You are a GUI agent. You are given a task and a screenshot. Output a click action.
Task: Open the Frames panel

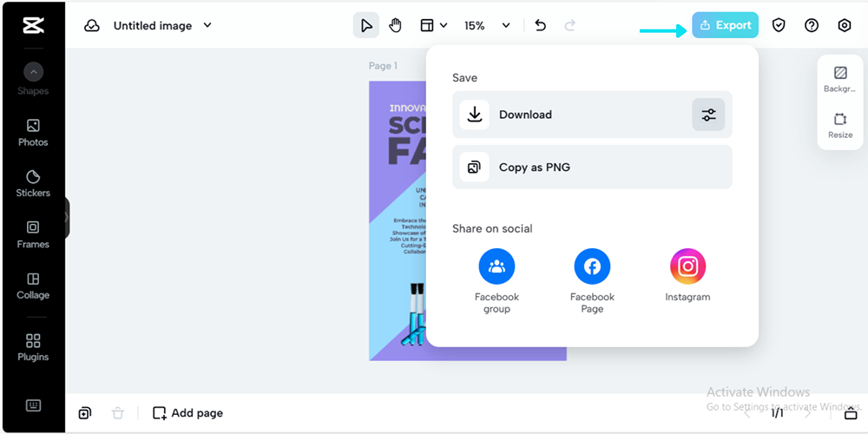coord(33,234)
